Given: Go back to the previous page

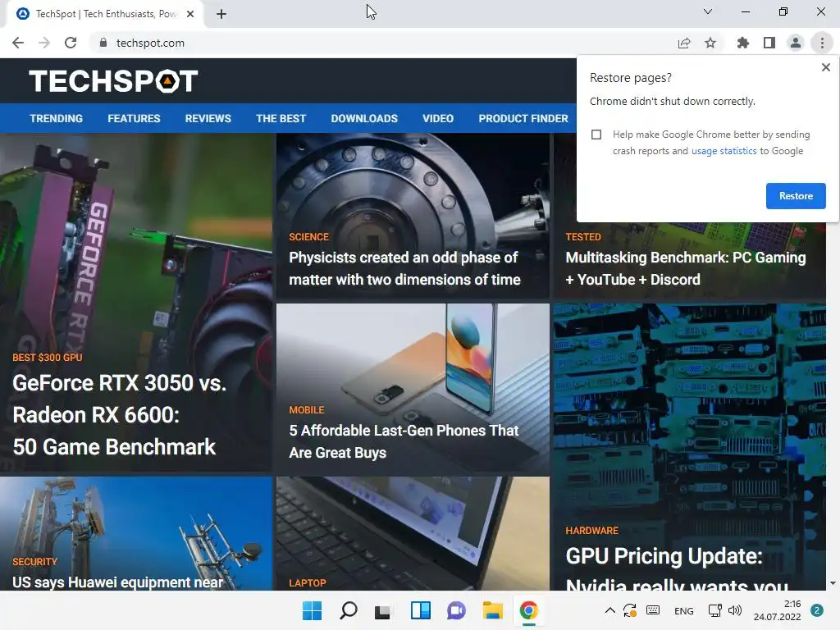Looking at the screenshot, I should coord(18,43).
